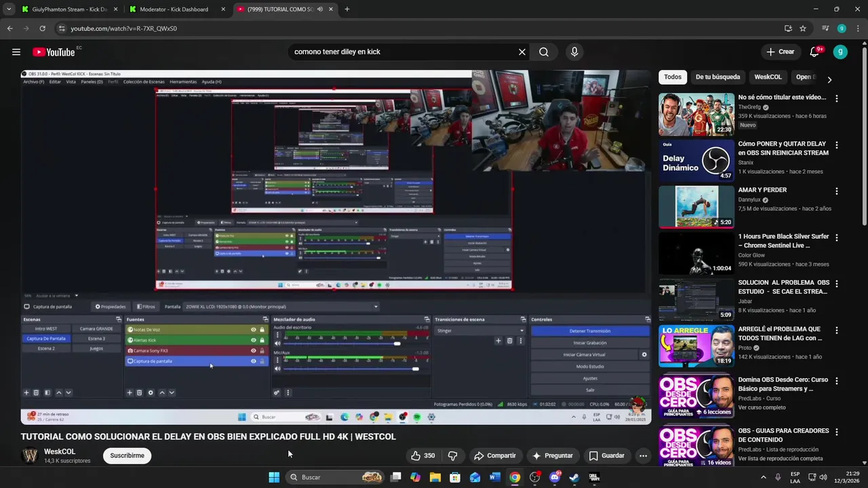Select the De tu búsqueda chip
This screenshot has height=488, width=868.
click(x=717, y=77)
